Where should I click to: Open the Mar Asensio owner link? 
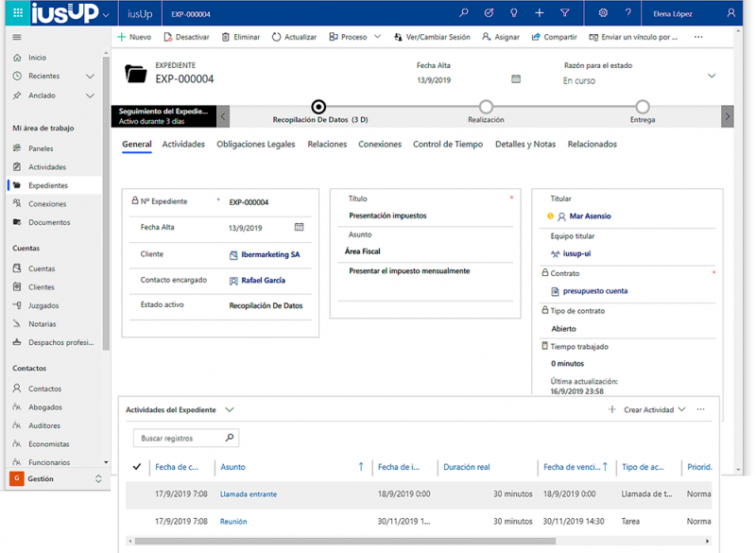point(590,216)
